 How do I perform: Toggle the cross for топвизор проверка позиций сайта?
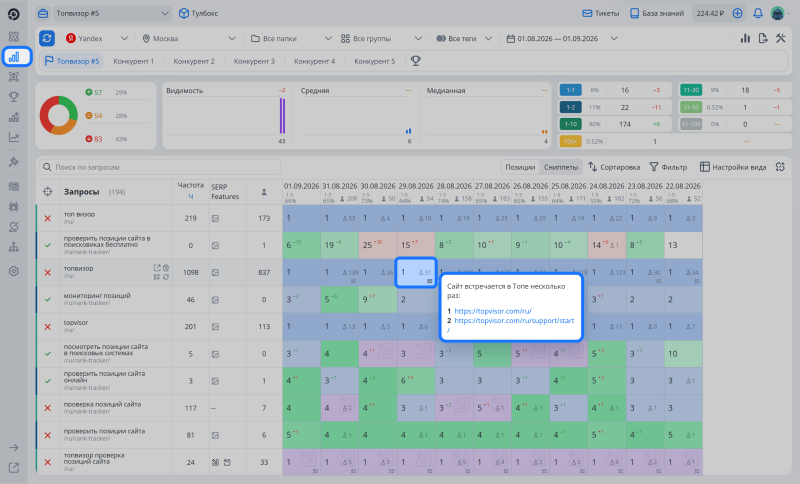(x=47, y=462)
